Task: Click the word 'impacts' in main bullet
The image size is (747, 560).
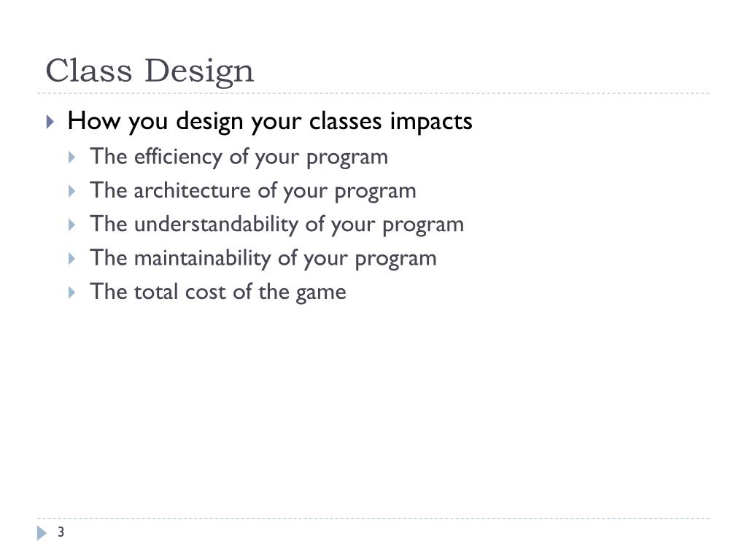Action: 431,122
